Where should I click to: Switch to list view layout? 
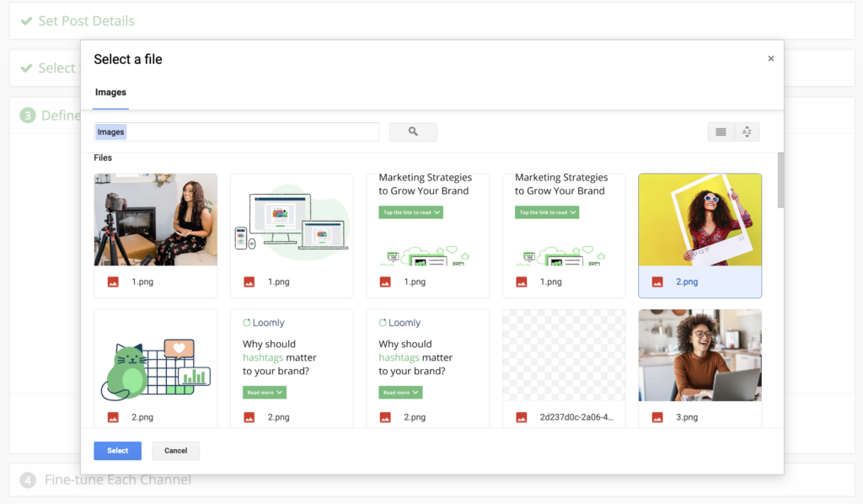(721, 131)
